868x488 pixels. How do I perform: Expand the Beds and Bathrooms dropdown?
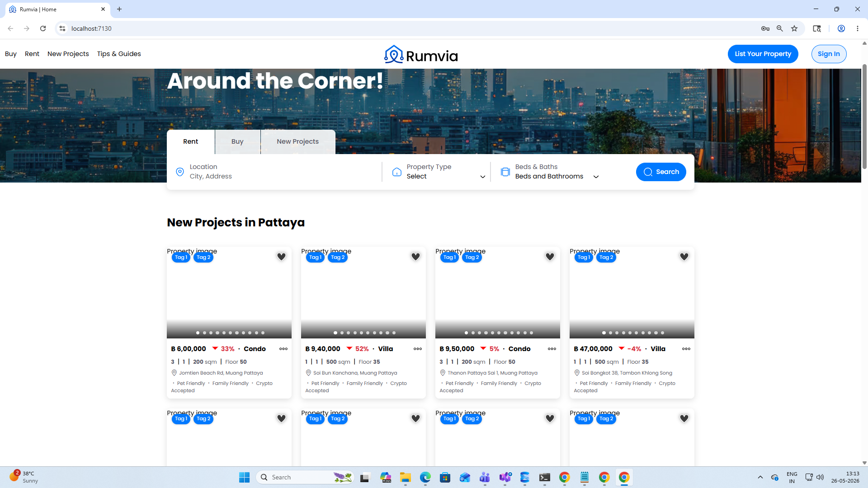click(550, 172)
